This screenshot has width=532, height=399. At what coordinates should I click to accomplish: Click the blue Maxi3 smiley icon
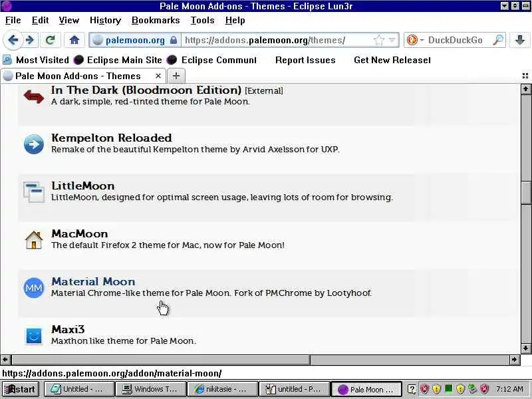pos(34,336)
